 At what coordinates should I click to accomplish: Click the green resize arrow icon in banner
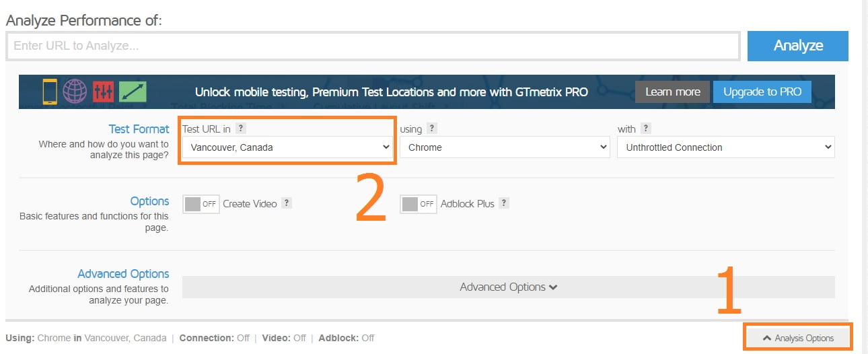click(x=133, y=91)
